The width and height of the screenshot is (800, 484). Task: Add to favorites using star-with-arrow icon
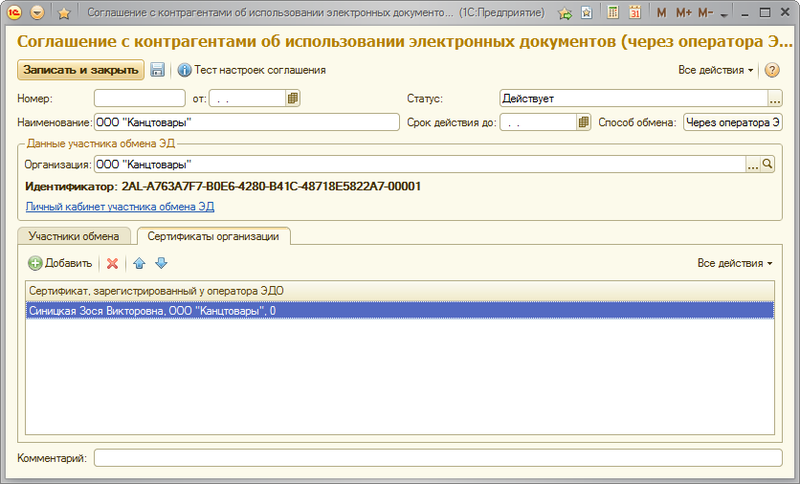(565, 13)
